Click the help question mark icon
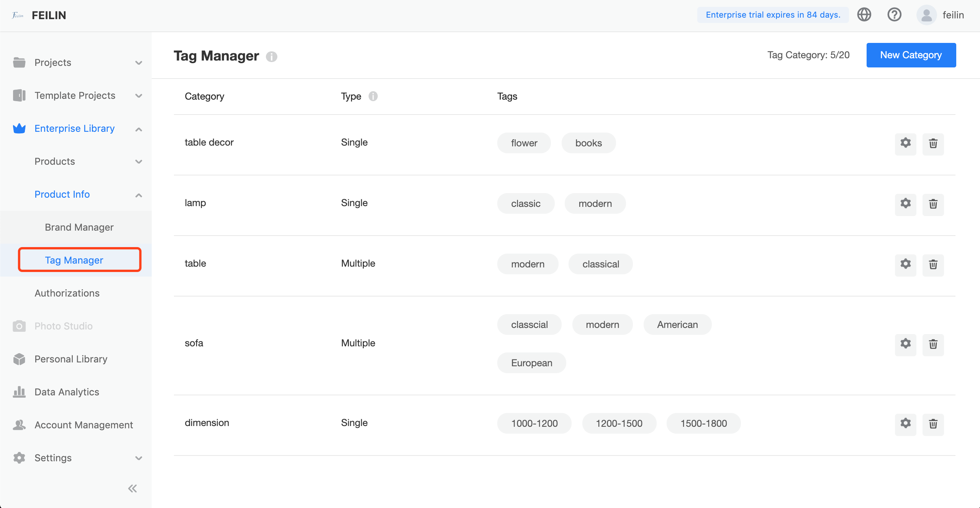The width and height of the screenshot is (980, 508). coord(894,15)
